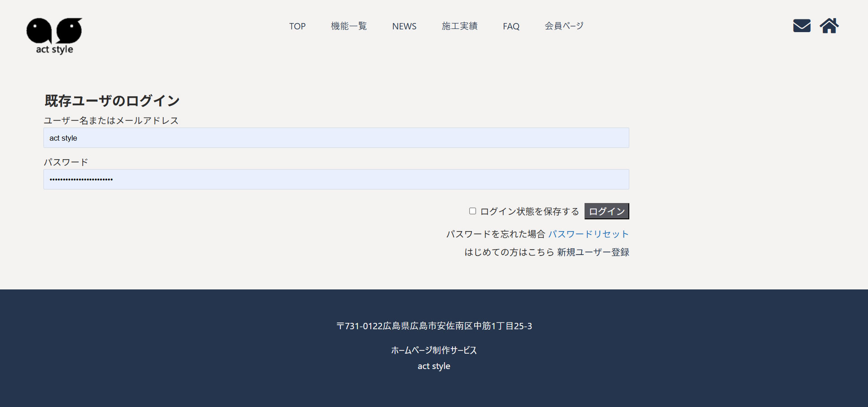Select the FAQ menu item
The image size is (868, 407).
click(x=511, y=26)
